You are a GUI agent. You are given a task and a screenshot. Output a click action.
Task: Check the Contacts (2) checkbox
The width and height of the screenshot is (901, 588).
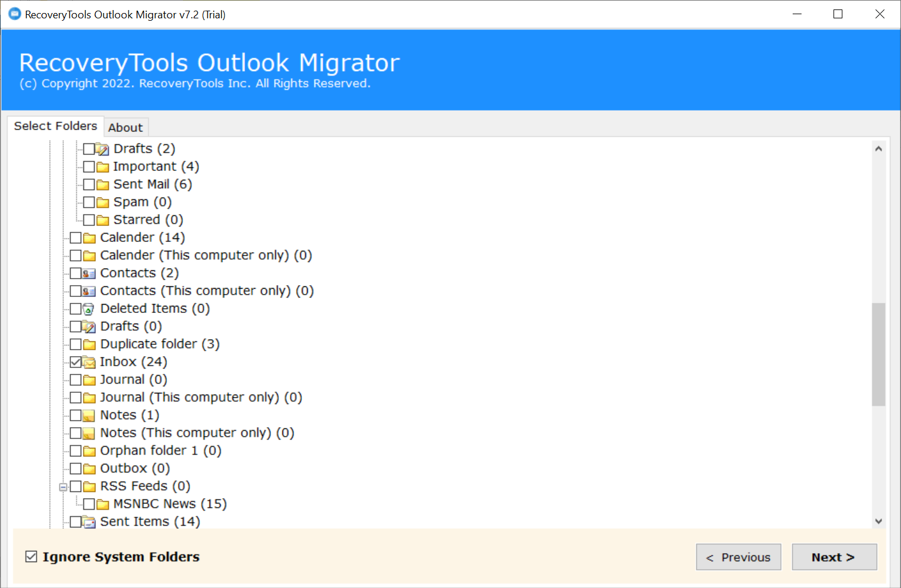tap(76, 273)
